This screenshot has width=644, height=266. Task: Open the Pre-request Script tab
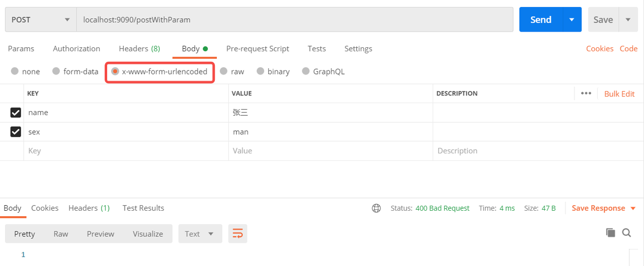click(x=258, y=49)
